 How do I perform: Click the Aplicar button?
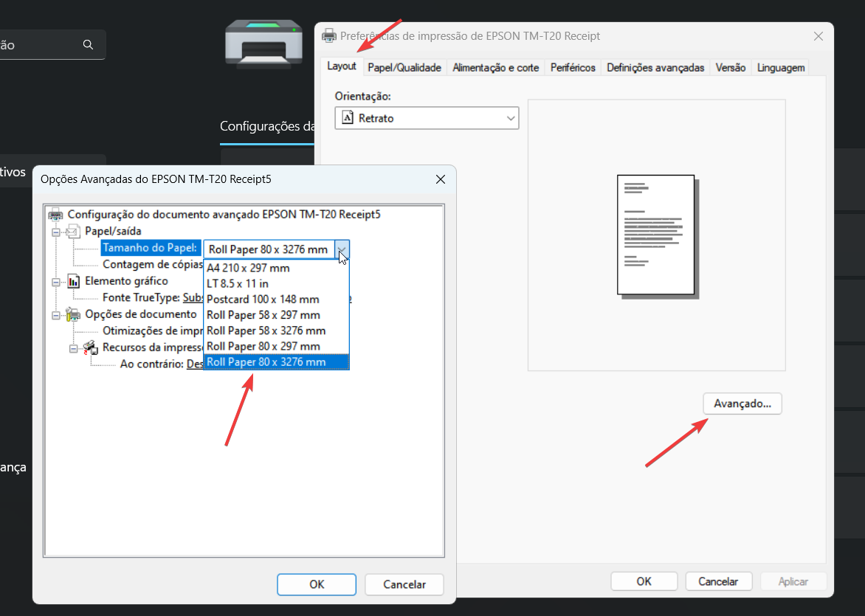(x=793, y=581)
